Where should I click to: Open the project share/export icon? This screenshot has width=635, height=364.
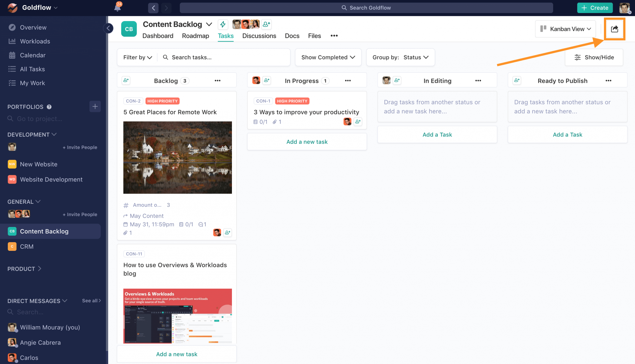click(x=614, y=29)
